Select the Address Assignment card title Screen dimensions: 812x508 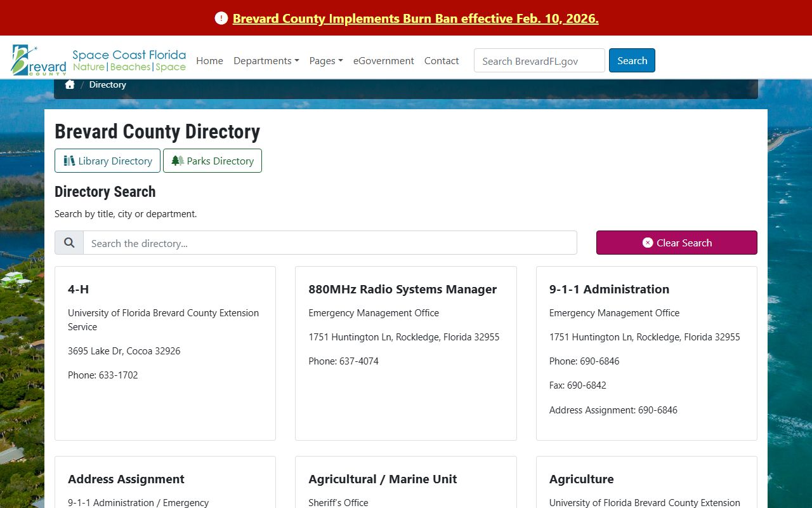(126, 479)
